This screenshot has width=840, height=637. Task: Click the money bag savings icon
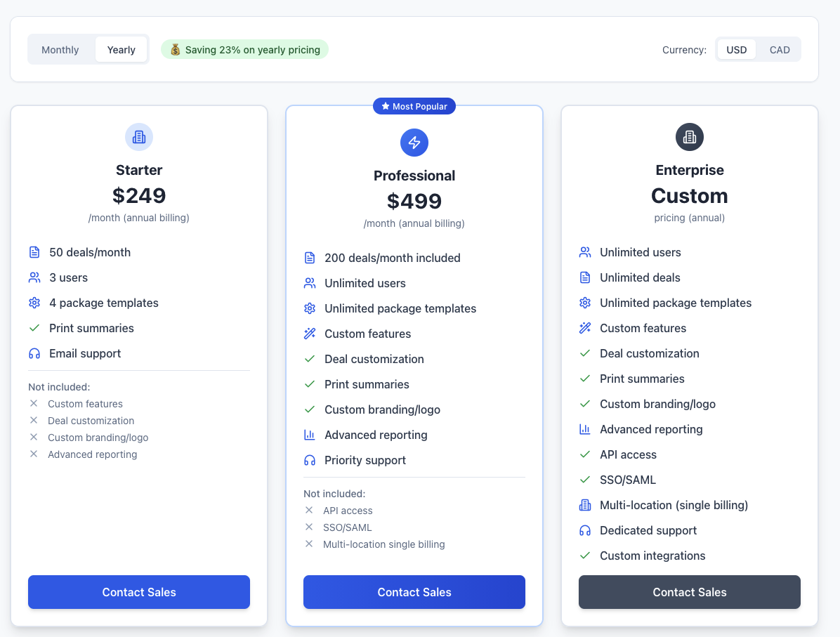174,49
